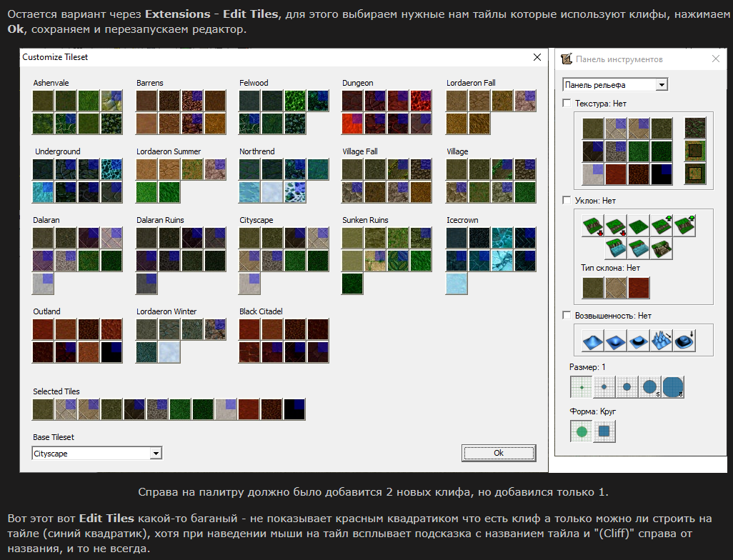Screen dimensions: 733x560
Task: Click the first tile in Selected Tiles
Action: [x=43, y=409]
